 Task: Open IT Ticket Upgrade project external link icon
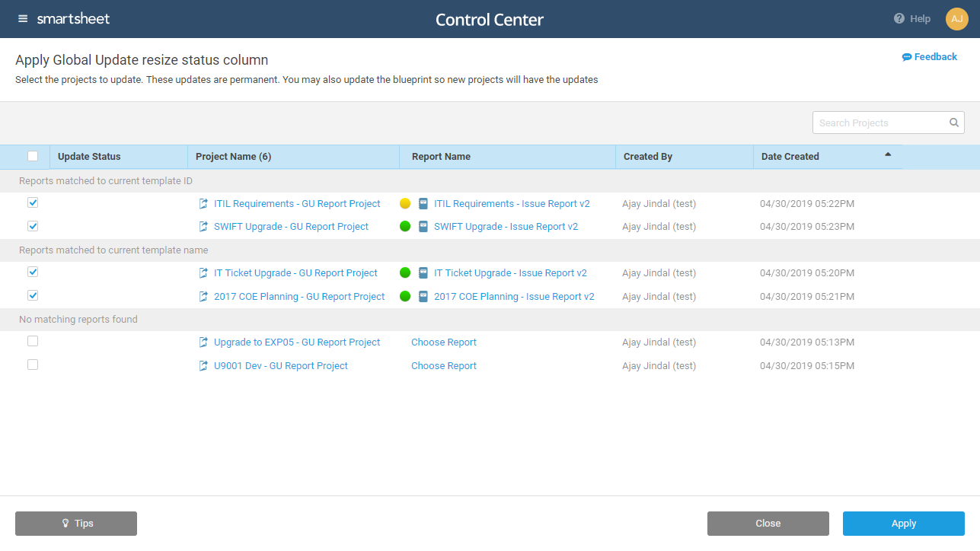[x=203, y=272]
